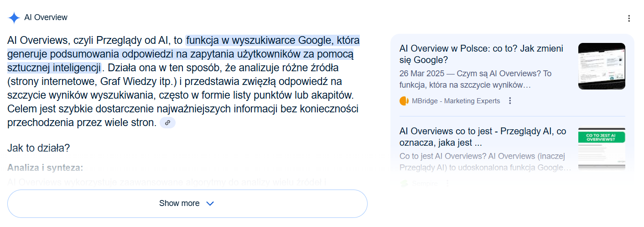Click the "AI Overview" header label
Image resolution: width=644 pixels, height=227 pixels.
46,17
